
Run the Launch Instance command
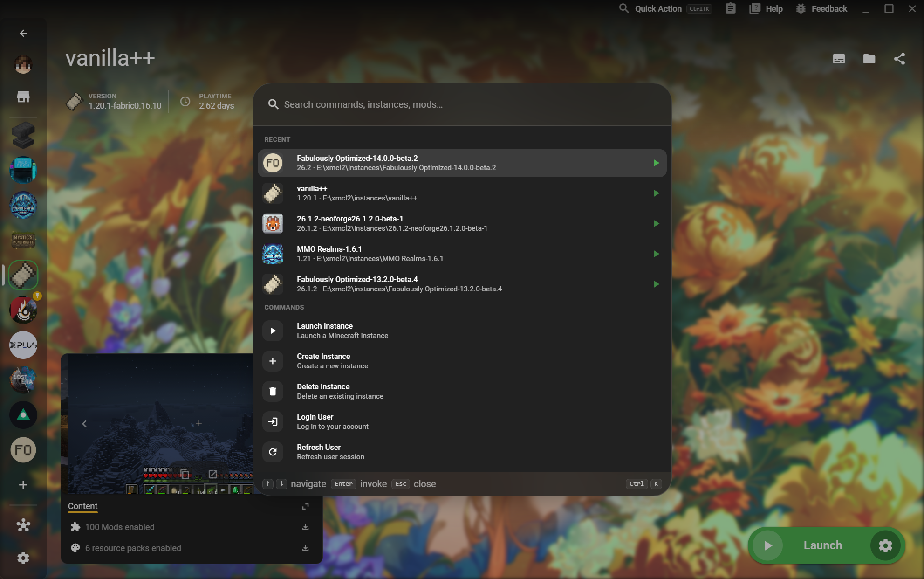462,331
